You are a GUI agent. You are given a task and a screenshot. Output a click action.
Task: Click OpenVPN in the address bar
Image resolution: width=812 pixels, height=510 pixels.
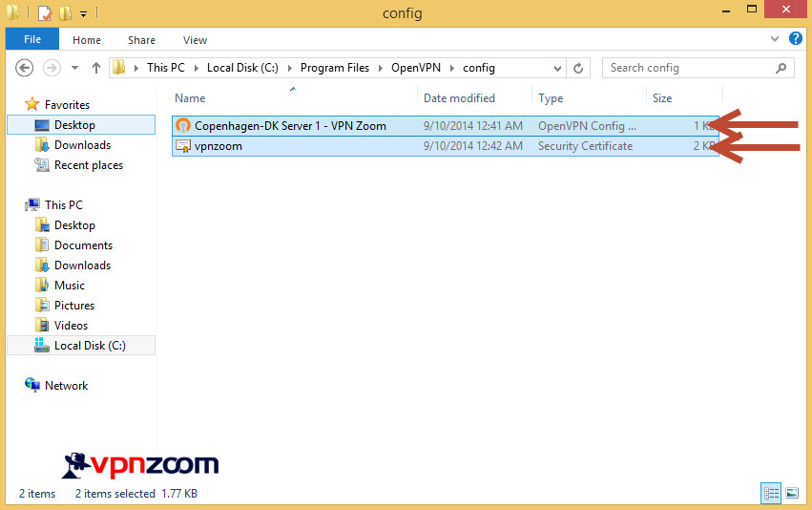[x=416, y=68]
